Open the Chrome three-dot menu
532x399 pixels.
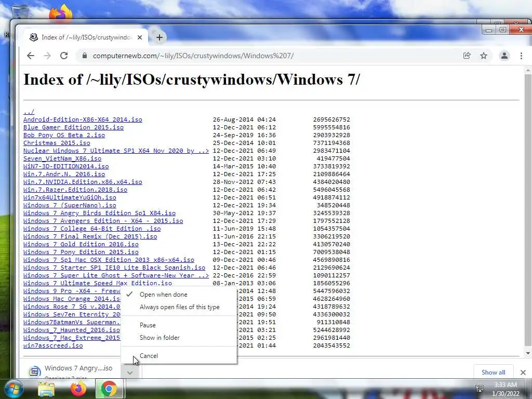pos(521,56)
